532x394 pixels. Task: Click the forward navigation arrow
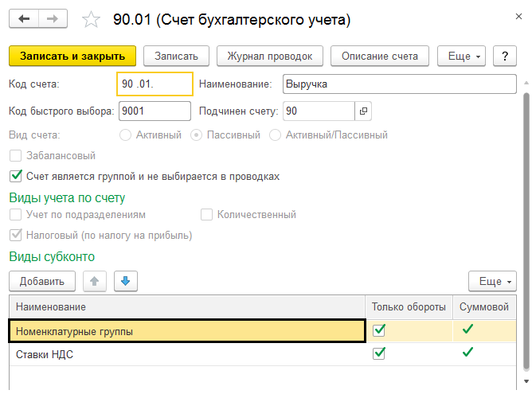(x=52, y=18)
